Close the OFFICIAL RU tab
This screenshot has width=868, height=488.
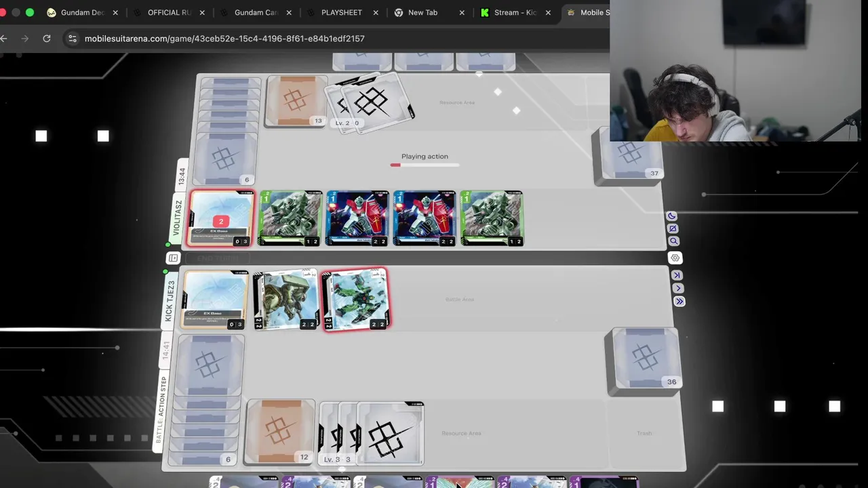point(202,12)
